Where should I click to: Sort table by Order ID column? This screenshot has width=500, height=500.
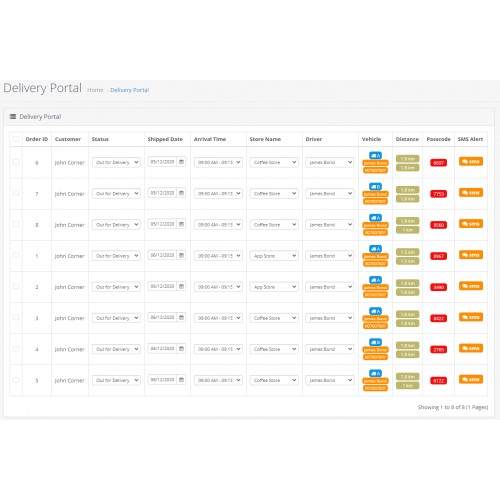37,139
